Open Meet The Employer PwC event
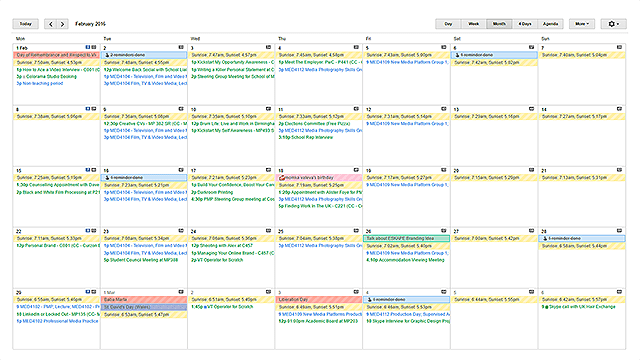The width and height of the screenshot is (640, 360). [x=320, y=62]
